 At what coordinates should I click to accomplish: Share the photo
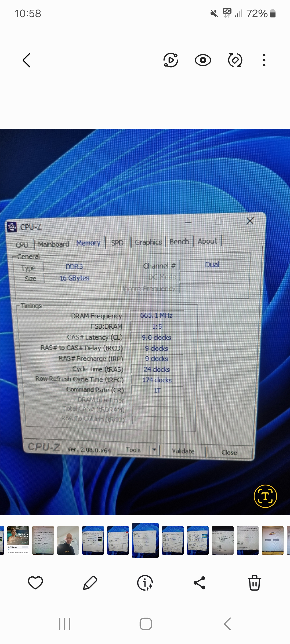200,583
